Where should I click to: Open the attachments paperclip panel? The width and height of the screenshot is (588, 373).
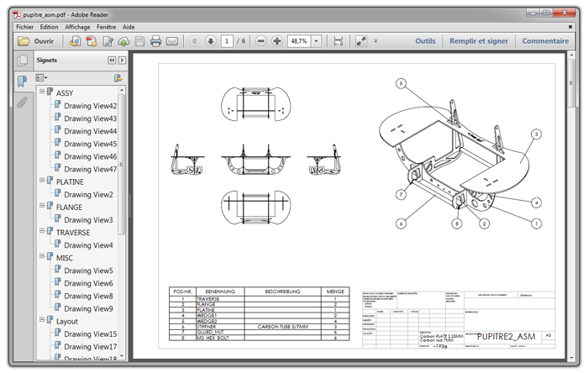[x=23, y=102]
